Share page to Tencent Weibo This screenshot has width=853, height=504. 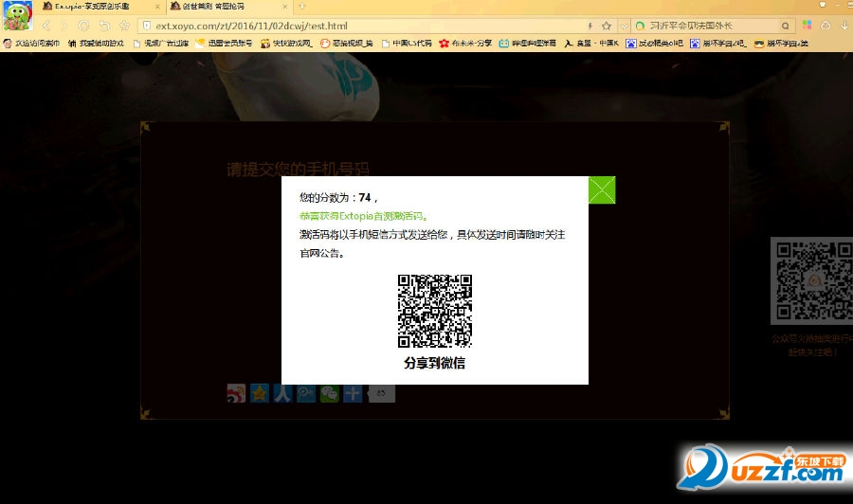[x=306, y=393]
